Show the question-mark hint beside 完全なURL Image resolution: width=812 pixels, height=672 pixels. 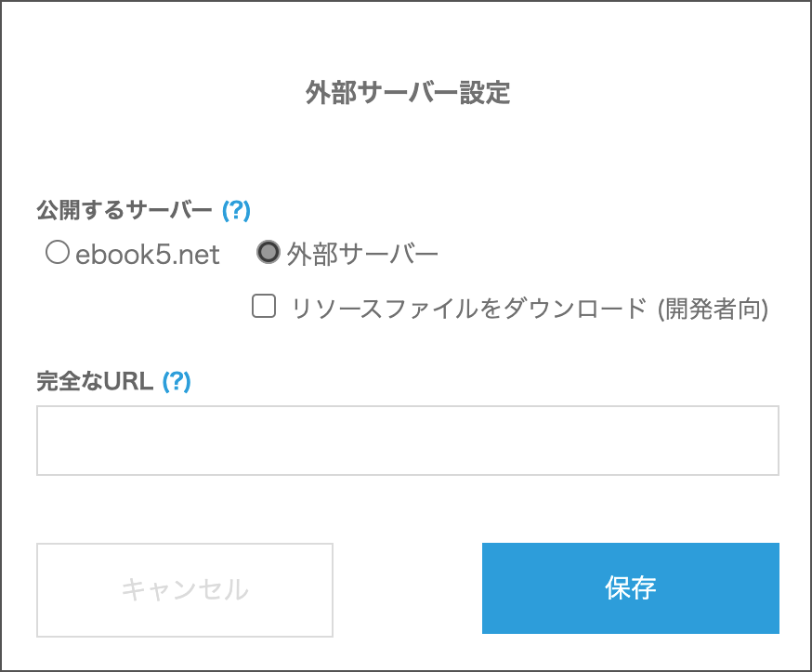[x=177, y=381]
